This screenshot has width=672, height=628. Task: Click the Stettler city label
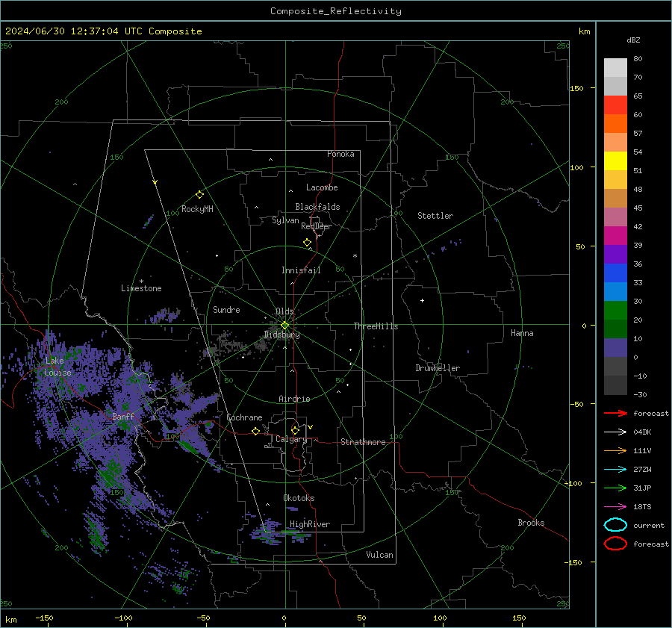pos(435,216)
